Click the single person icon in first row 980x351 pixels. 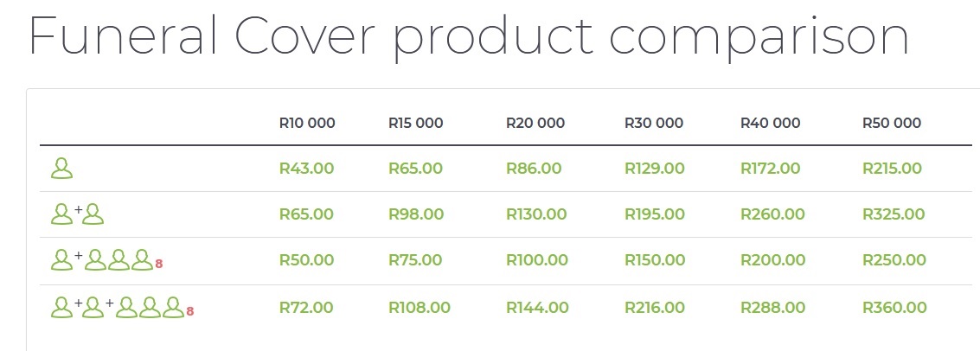tap(61, 169)
